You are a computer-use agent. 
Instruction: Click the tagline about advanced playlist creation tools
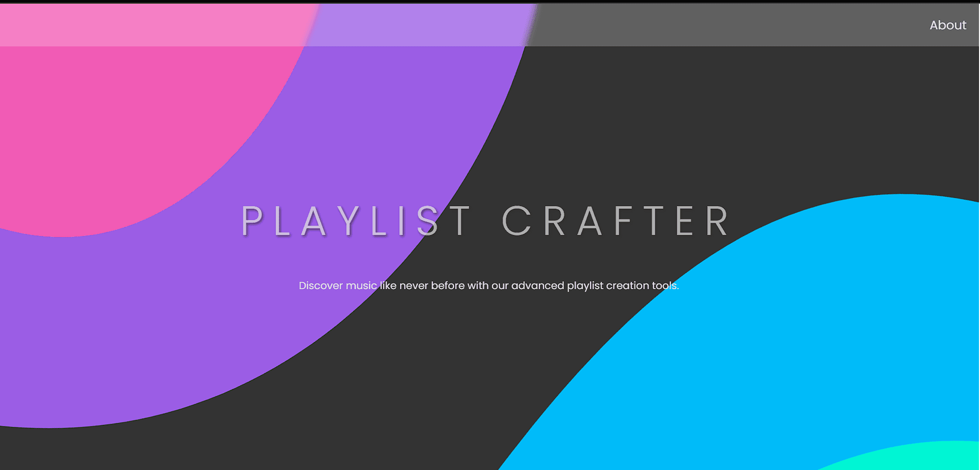[x=490, y=285]
